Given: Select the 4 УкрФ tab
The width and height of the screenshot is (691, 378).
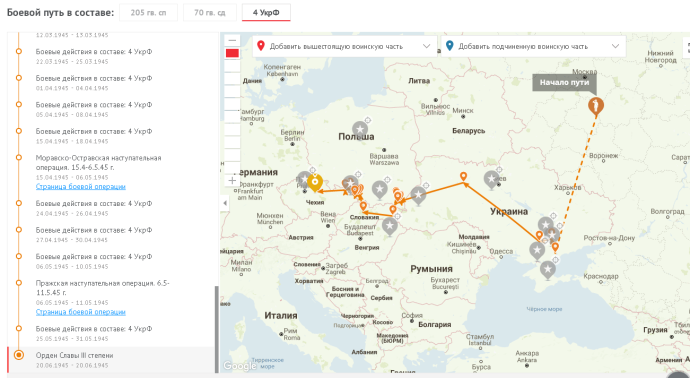Looking at the screenshot, I should click(x=266, y=12).
